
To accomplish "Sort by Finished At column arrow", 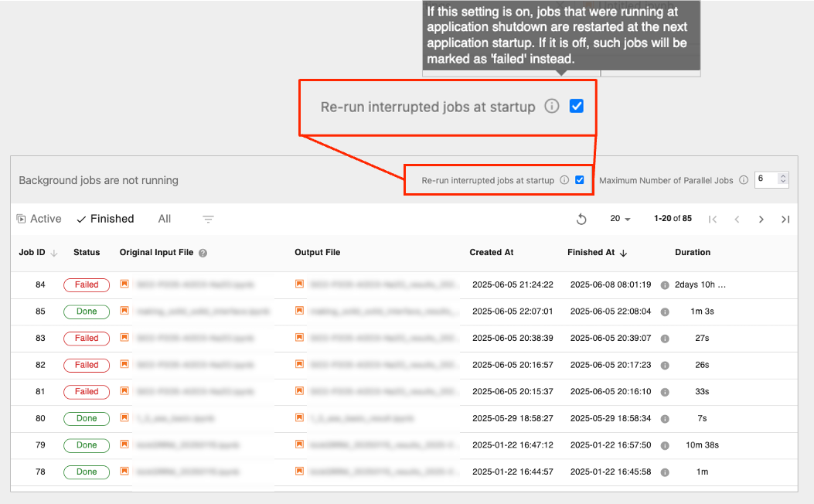I will pos(624,253).
